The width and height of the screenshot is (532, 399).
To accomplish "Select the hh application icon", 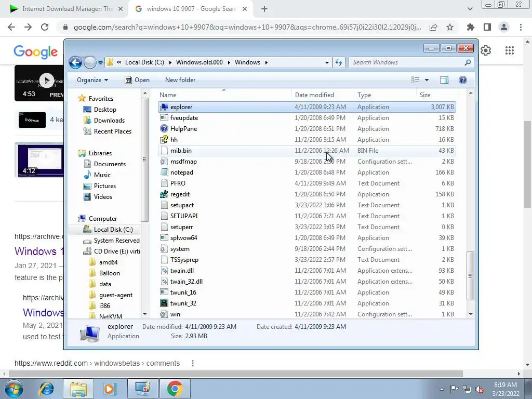I will 164,139.
